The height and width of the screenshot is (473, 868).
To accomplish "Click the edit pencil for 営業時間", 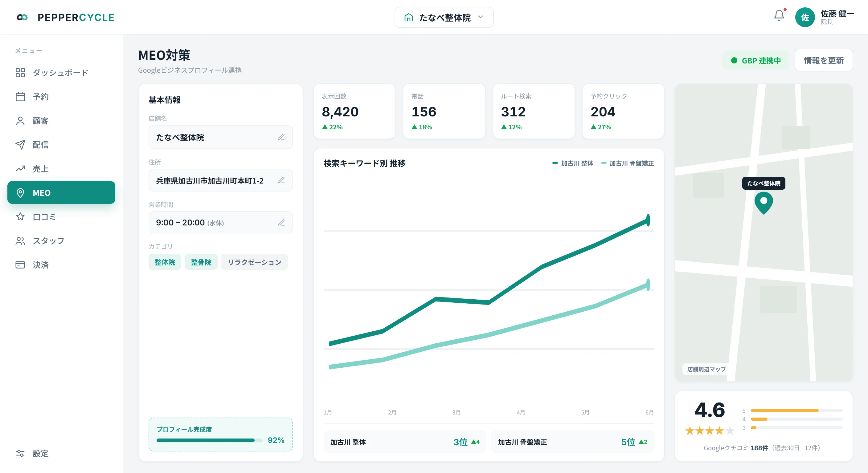I will point(281,223).
